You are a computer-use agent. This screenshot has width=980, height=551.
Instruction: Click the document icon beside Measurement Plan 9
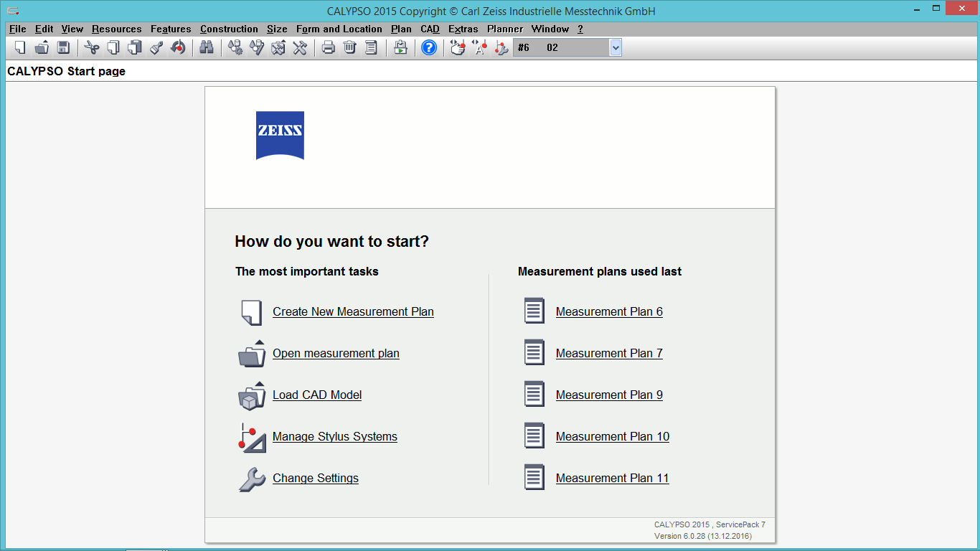pos(534,395)
